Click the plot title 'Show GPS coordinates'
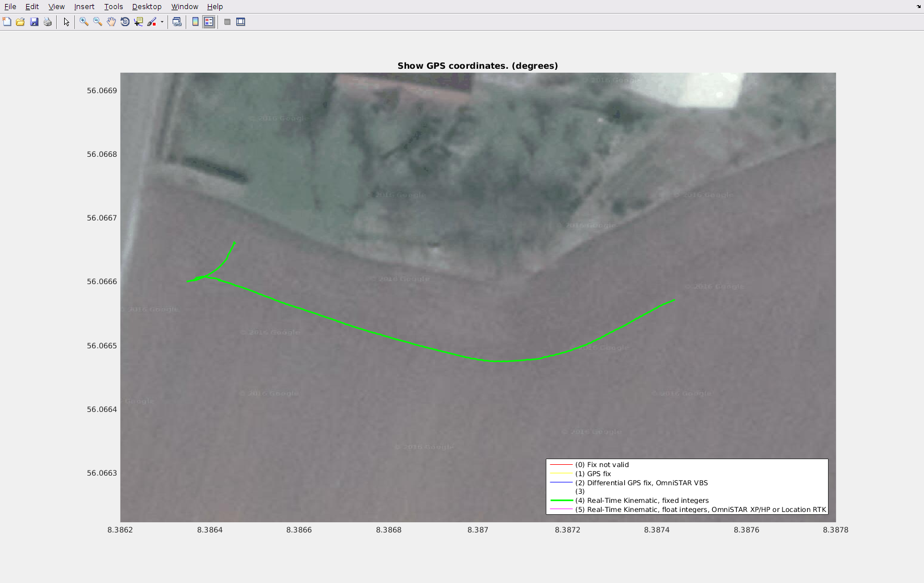 [x=477, y=66]
